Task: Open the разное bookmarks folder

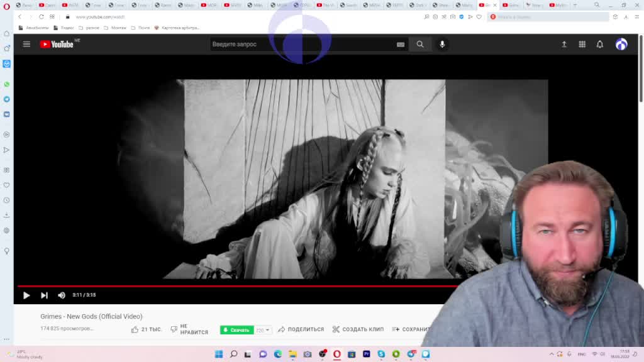Action: (x=89, y=28)
